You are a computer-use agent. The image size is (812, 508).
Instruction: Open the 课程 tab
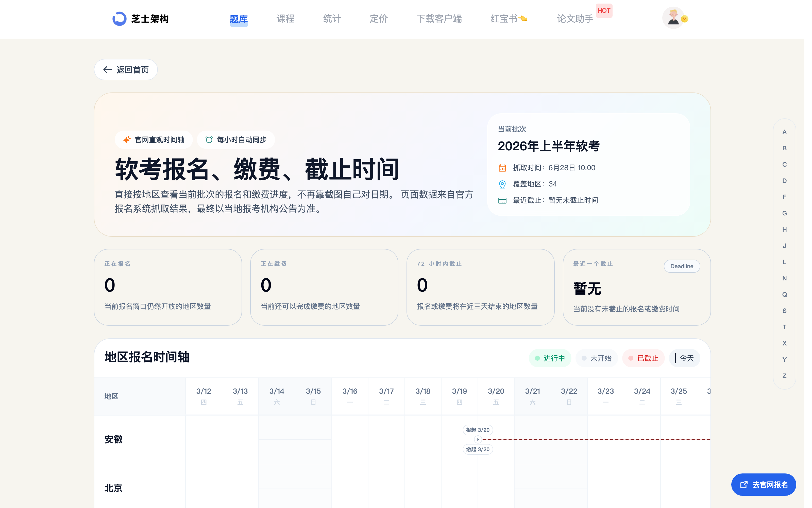(285, 19)
